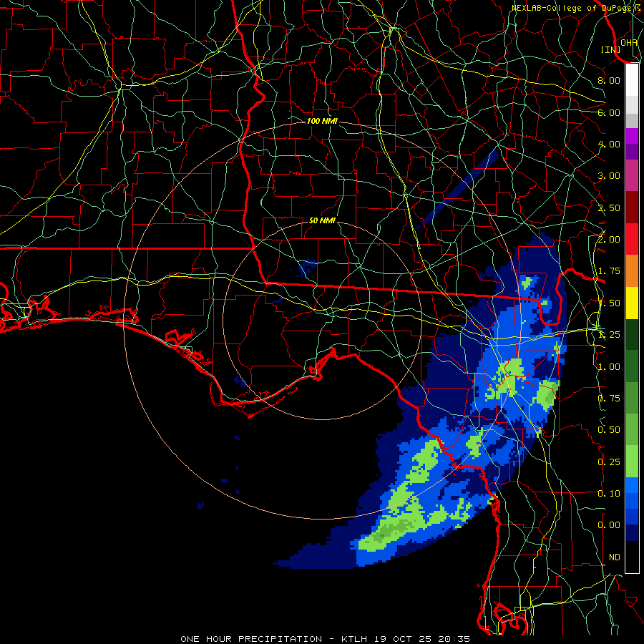Click the pink swatch beside the 3.00 label

tap(632, 175)
